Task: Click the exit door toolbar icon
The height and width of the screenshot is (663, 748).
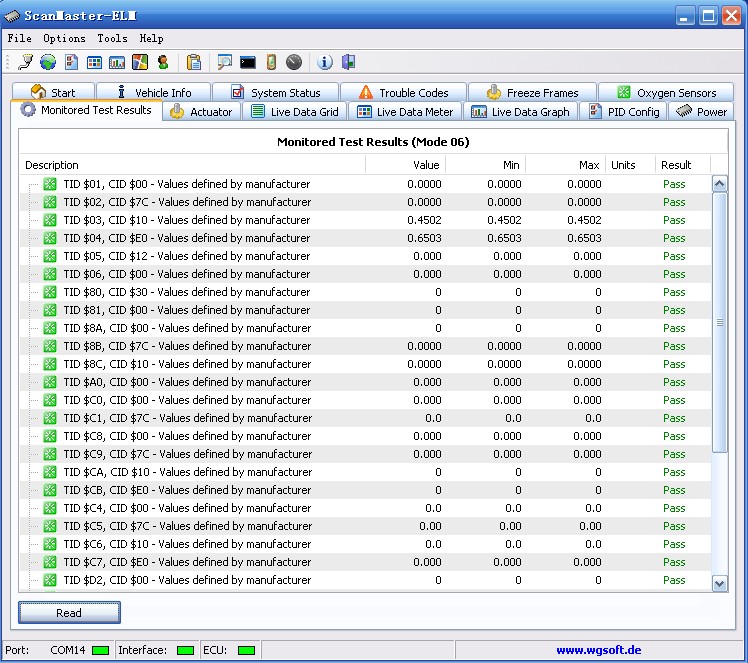Action: point(348,62)
